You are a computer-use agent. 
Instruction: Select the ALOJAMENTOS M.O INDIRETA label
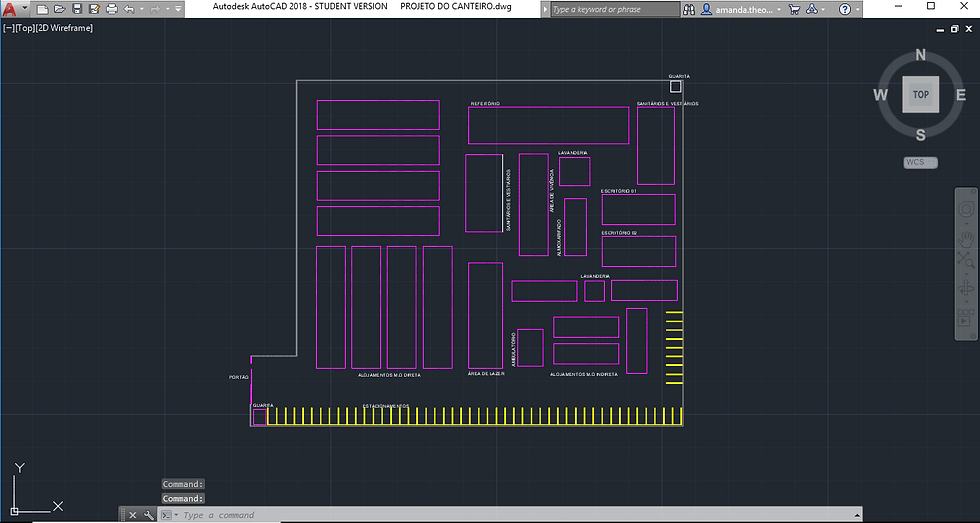click(x=584, y=374)
